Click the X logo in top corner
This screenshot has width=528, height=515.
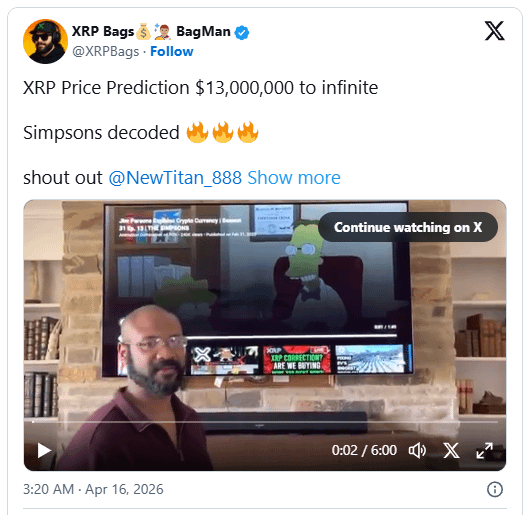click(494, 31)
